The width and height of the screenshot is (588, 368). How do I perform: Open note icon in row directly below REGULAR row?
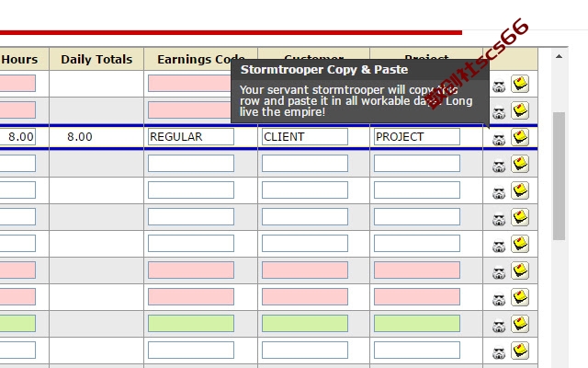520,164
